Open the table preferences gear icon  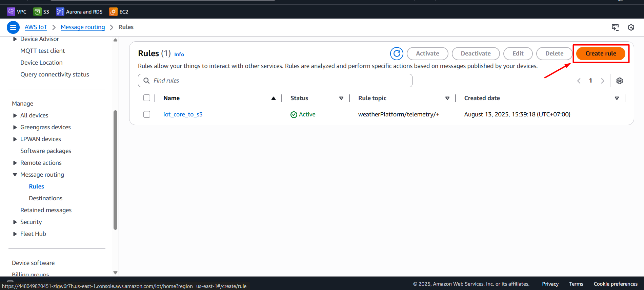coord(619,81)
